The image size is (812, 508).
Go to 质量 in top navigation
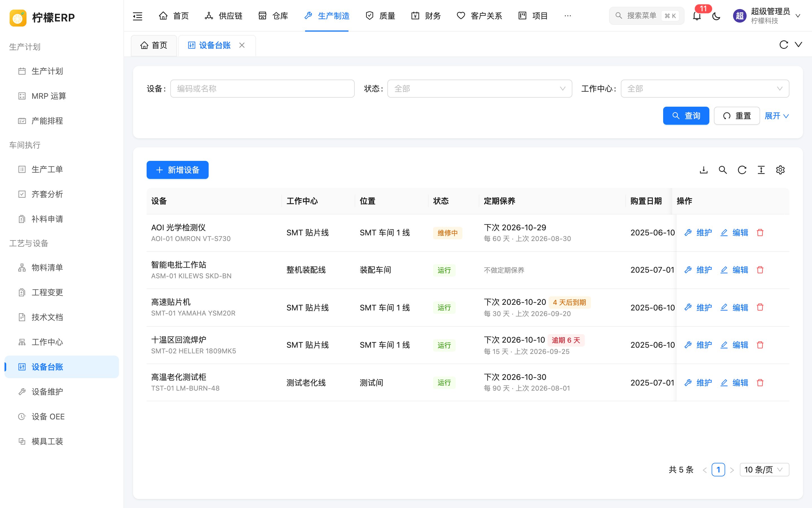[x=380, y=16]
